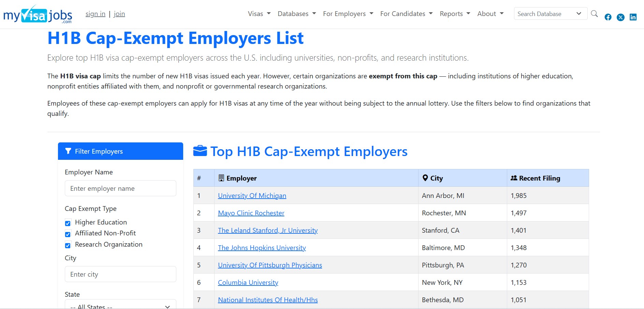
Task: Open the X (Twitter) icon link
Action: (x=620, y=17)
